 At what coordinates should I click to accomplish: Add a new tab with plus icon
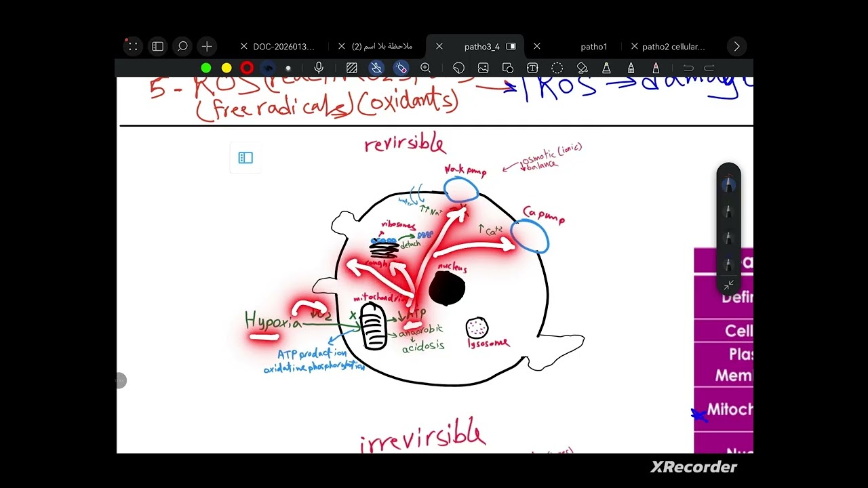click(x=207, y=47)
